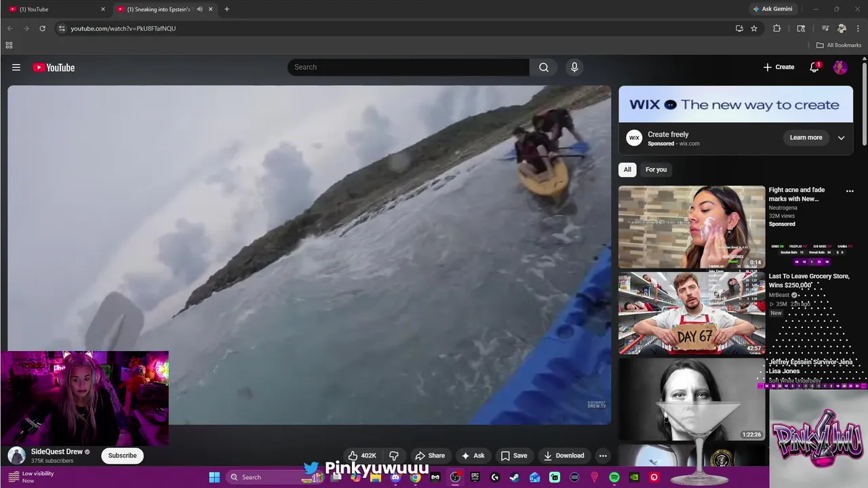Open the SideQuest Drew channel avatar

pyautogui.click(x=16, y=455)
